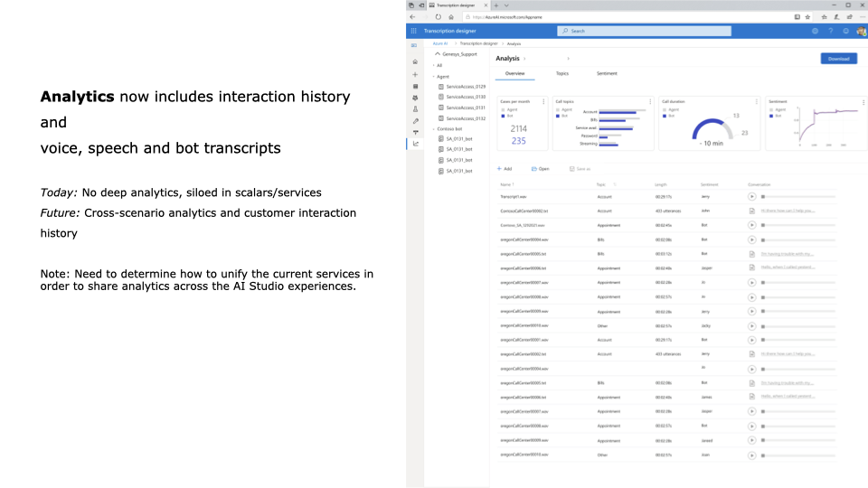Click the chevron next to Analysis heading
The height and width of the screenshot is (488, 868).
[x=524, y=59]
